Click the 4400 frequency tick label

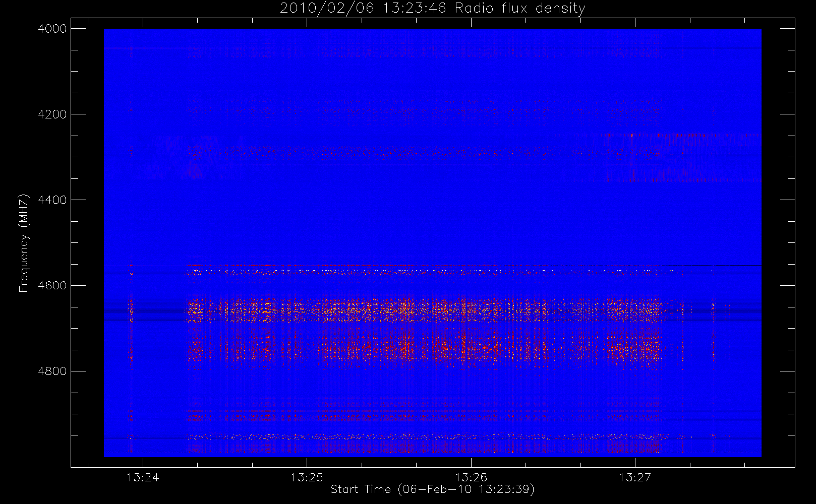click(52, 200)
